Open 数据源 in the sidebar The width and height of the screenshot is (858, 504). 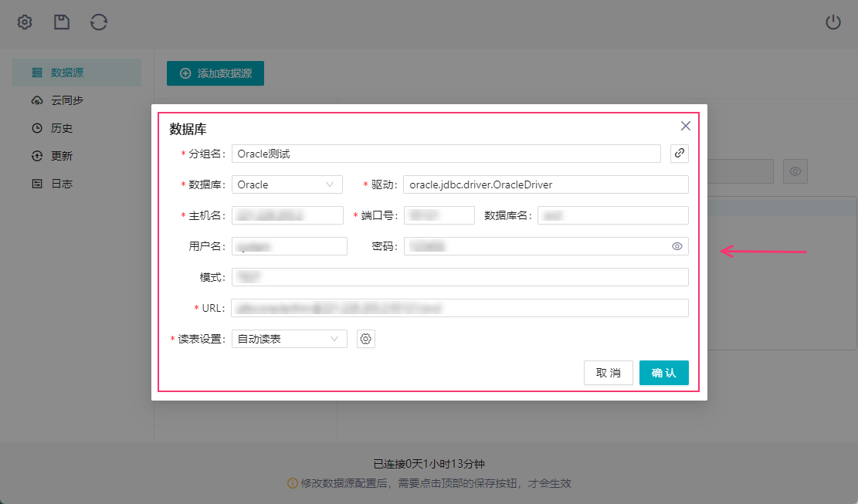coord(76,73)
